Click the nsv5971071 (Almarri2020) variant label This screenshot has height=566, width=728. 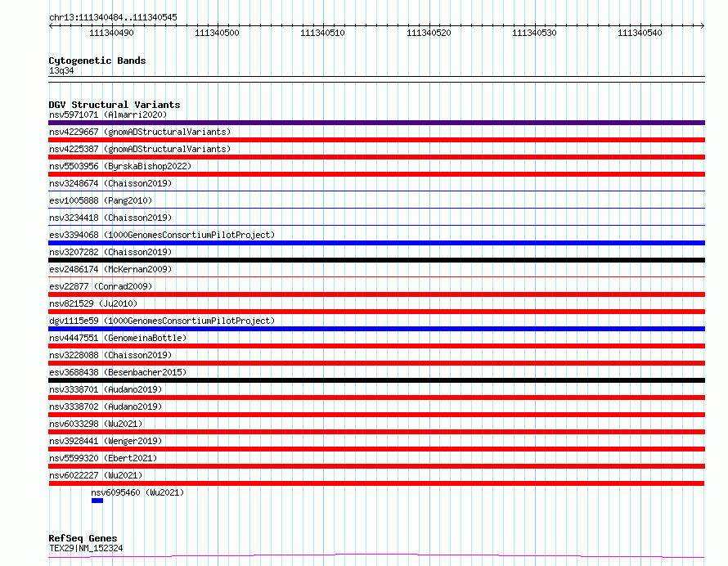coord(108,115)
